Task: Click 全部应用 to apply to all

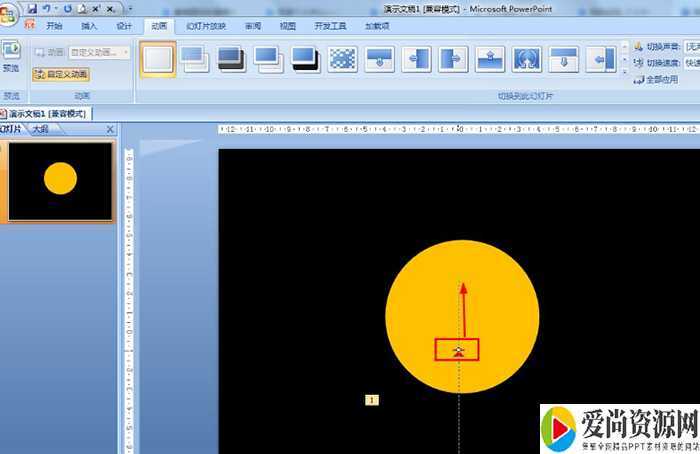Action: (661, 79)
